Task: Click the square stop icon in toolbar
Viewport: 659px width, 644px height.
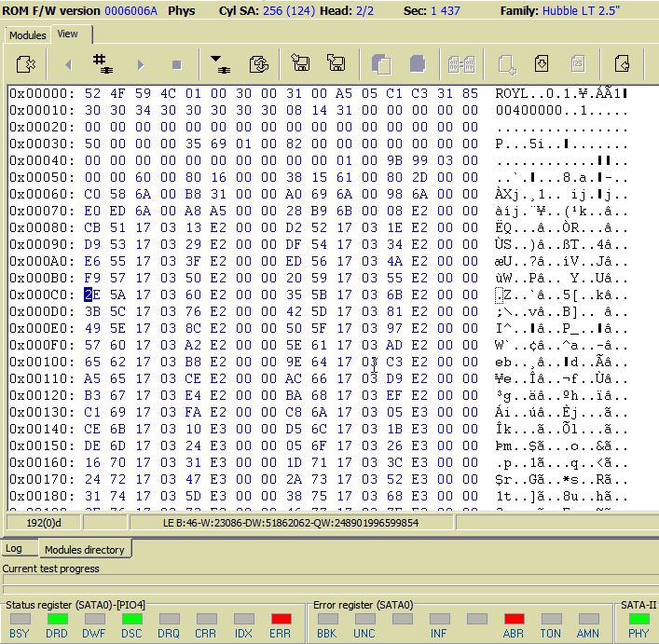Action: 176,64
